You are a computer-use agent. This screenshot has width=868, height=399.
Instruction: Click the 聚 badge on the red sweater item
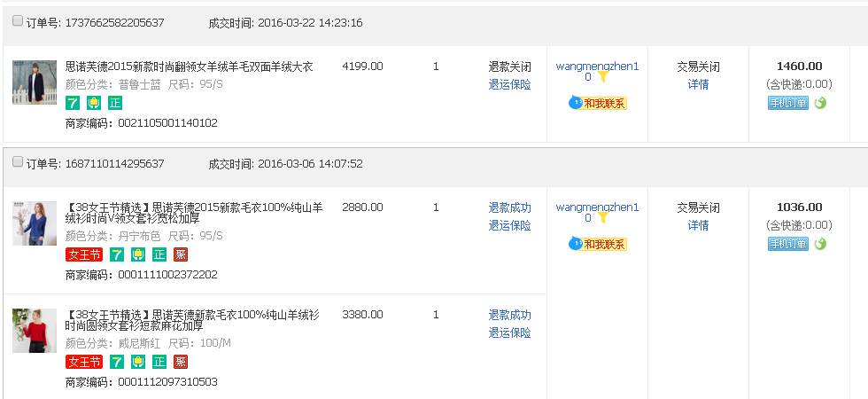(181, 362)
